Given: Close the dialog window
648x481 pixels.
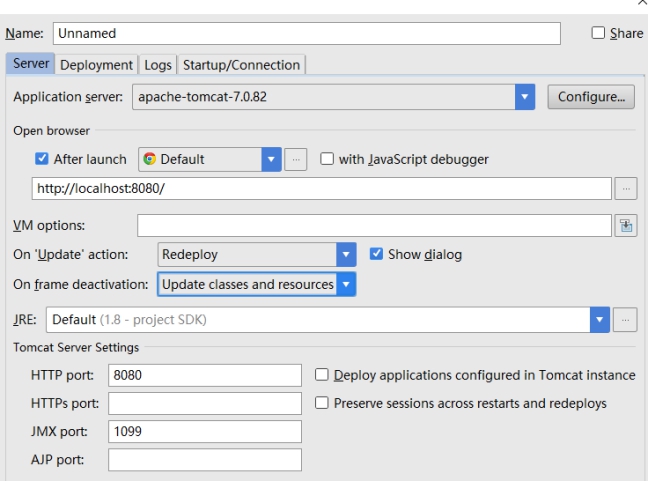Looking at the screenshot, I should pyautogui.click(x=640, y=5).
